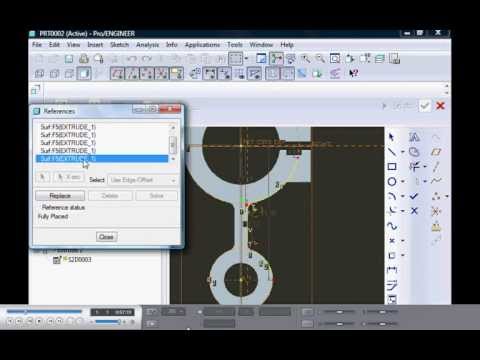Open the selection box dropdown arrow in top toolbar
This screenshot has height=360, width=480.
[246, 59]
